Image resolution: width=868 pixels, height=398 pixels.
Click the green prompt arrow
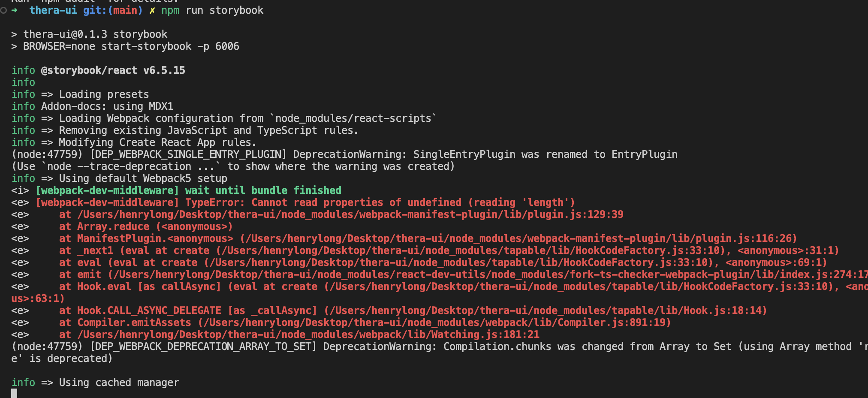coord(15,10)
